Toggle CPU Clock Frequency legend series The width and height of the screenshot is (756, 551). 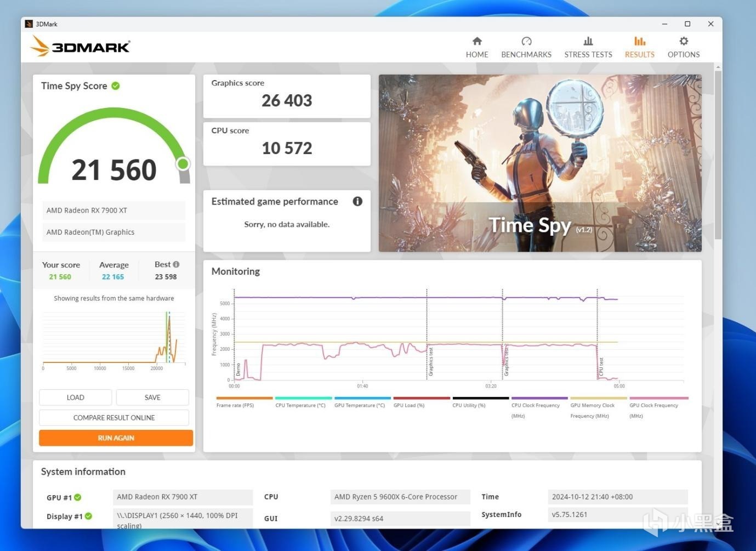click(x=539, y=408)
